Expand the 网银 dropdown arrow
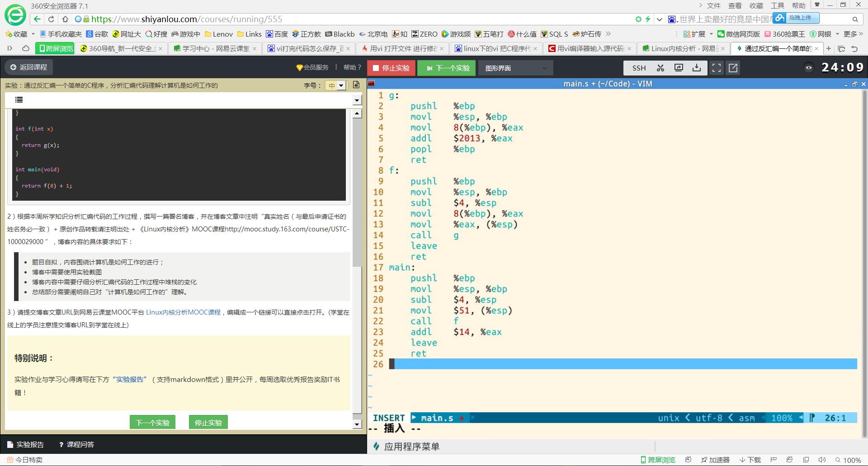This screenshot has height=466, width=868. pyautogui.click(x=837, y=34)
